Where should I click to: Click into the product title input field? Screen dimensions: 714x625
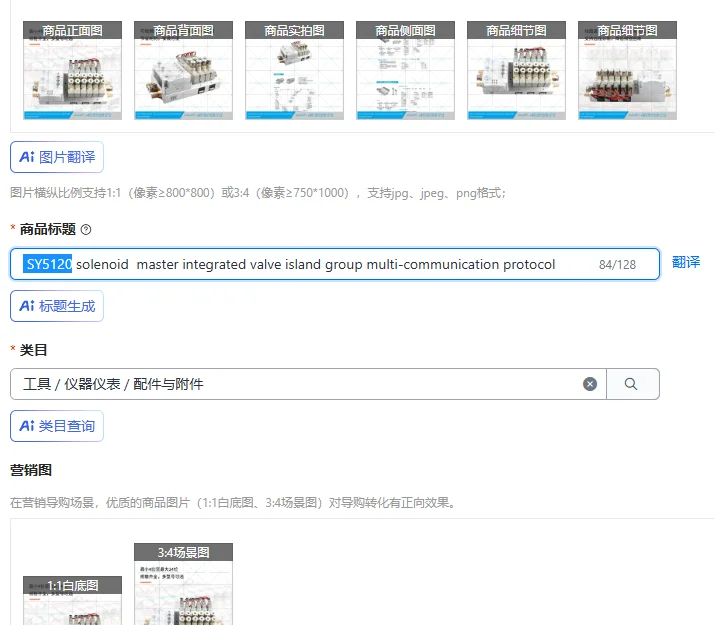pos(335,264)
